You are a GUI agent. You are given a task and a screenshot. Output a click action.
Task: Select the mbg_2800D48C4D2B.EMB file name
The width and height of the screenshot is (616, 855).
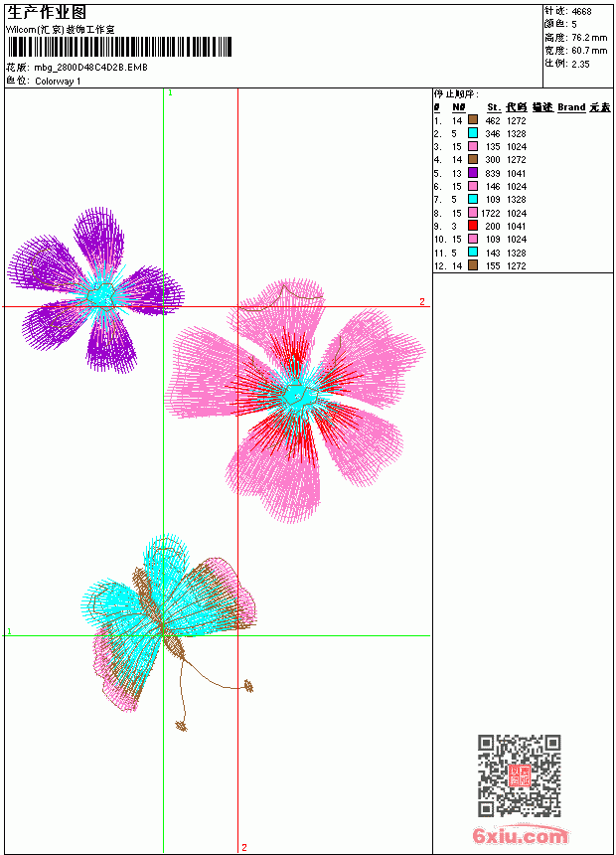click(90, 68)
